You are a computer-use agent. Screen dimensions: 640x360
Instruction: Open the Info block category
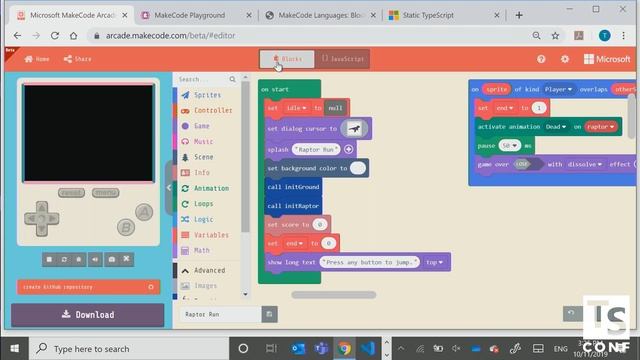click(x=202, y=173)
